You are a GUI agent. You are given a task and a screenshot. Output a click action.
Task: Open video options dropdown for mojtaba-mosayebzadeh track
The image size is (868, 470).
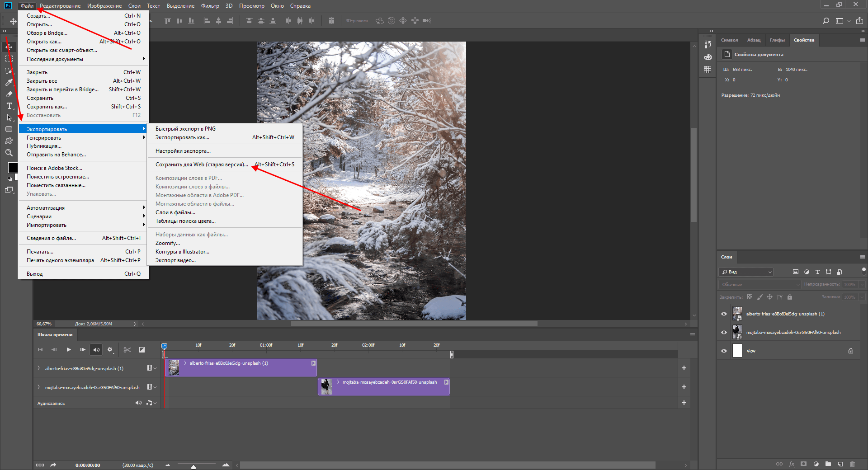(x=151, y=387)
